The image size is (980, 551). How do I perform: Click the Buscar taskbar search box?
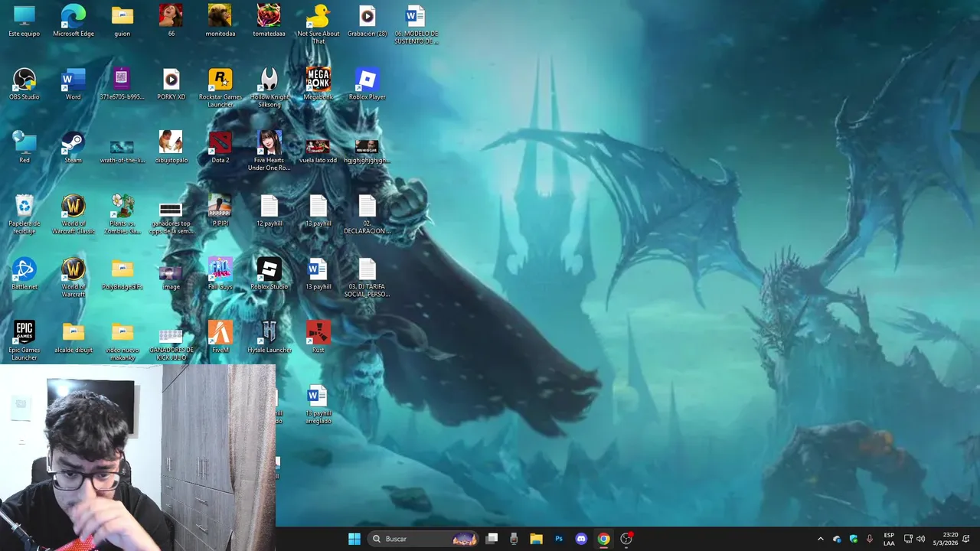tap(423, 539)
